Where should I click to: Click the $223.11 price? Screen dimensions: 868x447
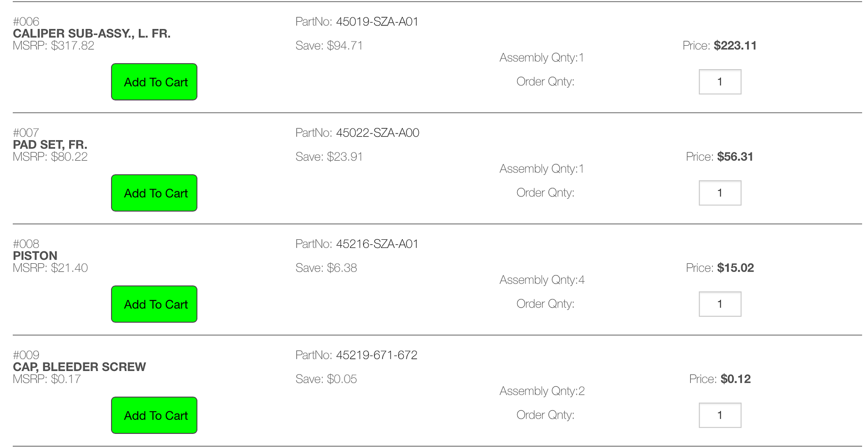[735, 46]
